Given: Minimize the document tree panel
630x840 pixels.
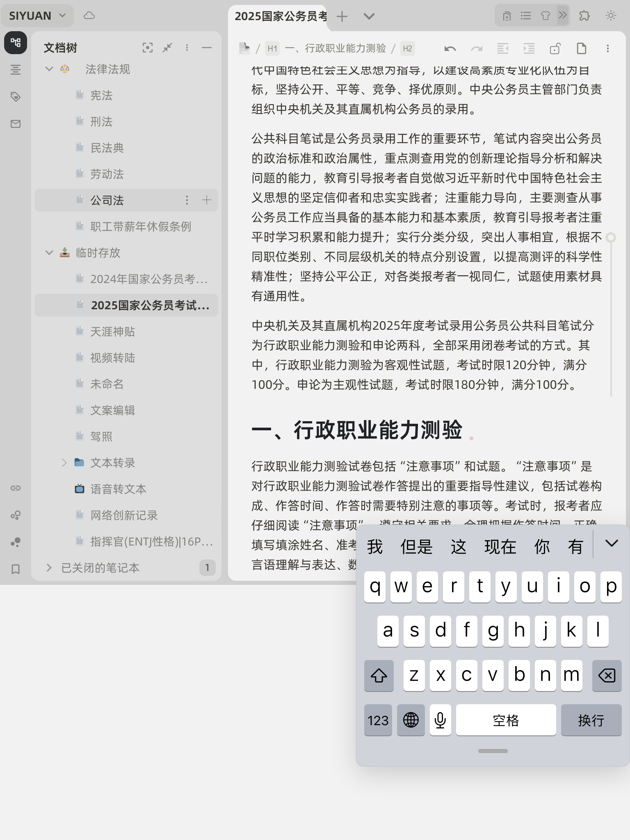Looking at the screenshot, I should [207, 48].
